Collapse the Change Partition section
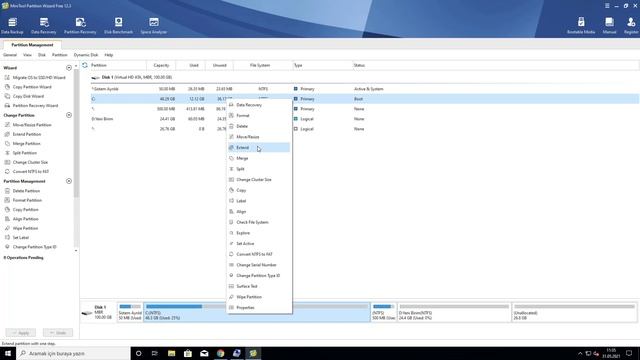 point(69,116)
